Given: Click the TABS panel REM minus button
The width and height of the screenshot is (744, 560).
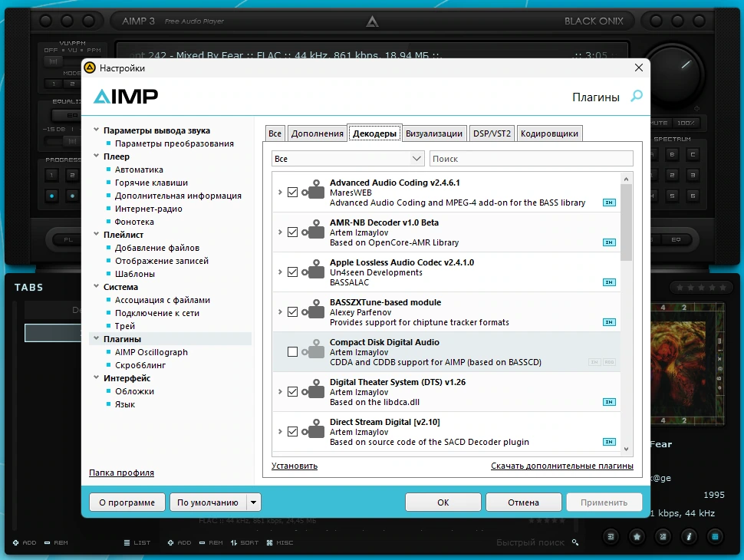Looking at the screenshot, I should [x=56, y=542].
